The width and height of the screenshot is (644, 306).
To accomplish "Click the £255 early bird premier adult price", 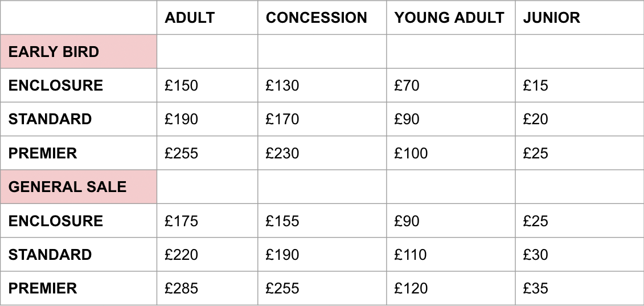I will pyautogui.click(x=207, y=153).
